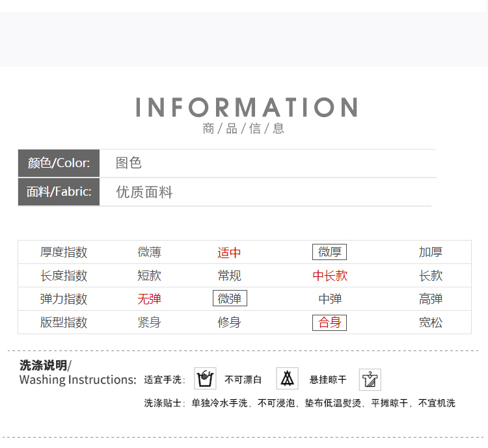This screenshot has width=488, height=448.
Task: Pick 宽松 in the fit row
Action: (431, 323)
